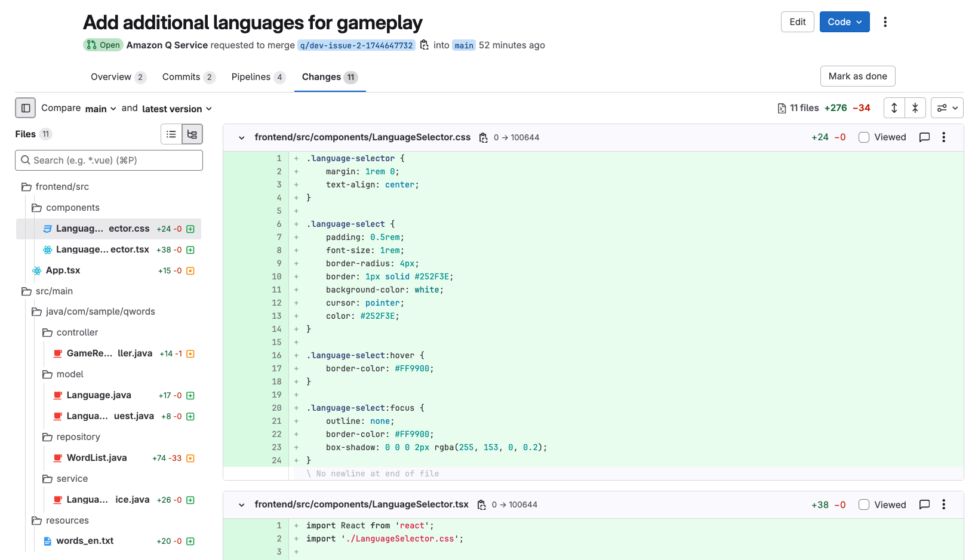978x560 pixels.
Task: Select WordList.java in the file tree
Action: [x=96, y=458]
